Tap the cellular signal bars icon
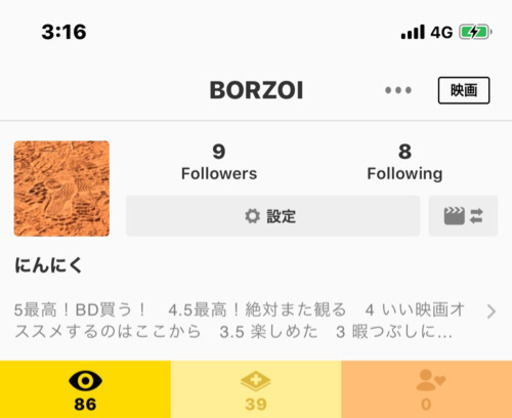The width and height of the screenshot is (512, 418). [413, 32]
